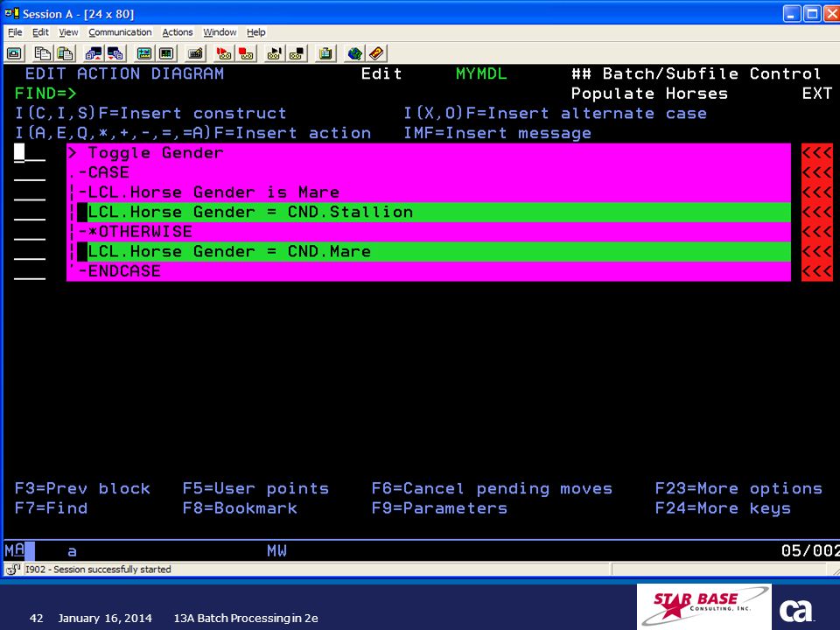The width and height of the screenshot is (840, 630).
Task: Click the 'I(C,I,S)F=Insert construct' text
Action: (150, 114)
